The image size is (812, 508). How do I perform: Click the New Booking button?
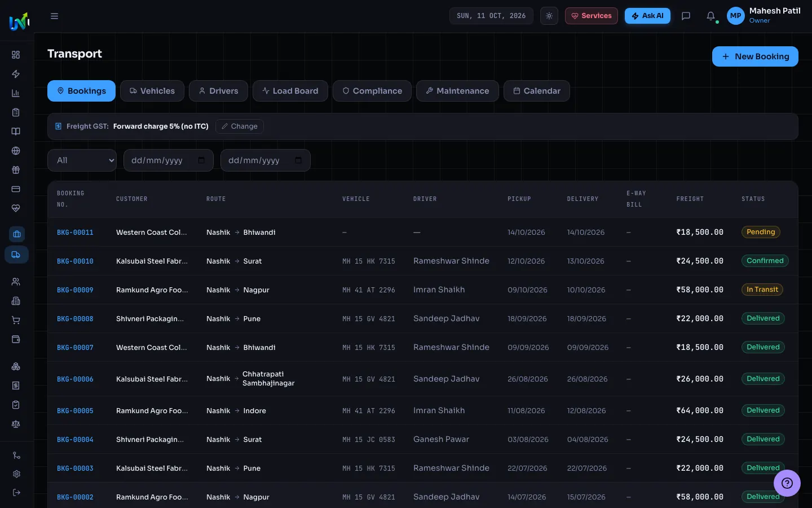(755, 56)
